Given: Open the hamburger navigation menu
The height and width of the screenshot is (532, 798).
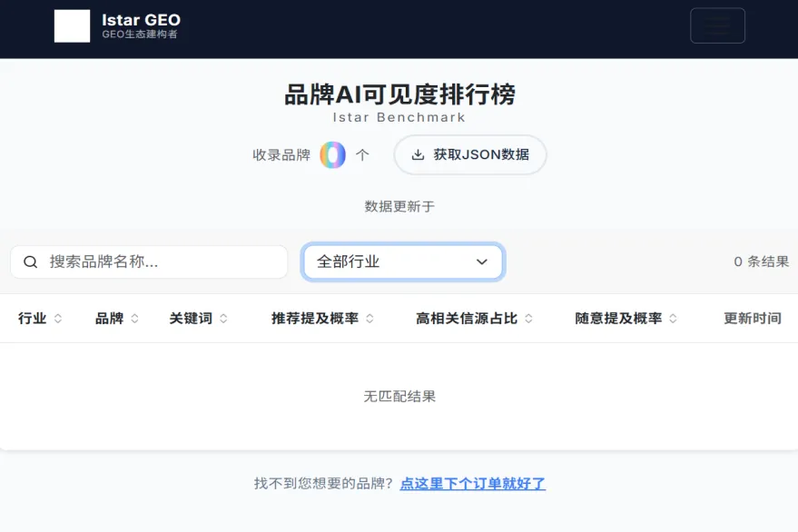Looking at the screenshot, I should pyautogui.click(x=717, y=25).
